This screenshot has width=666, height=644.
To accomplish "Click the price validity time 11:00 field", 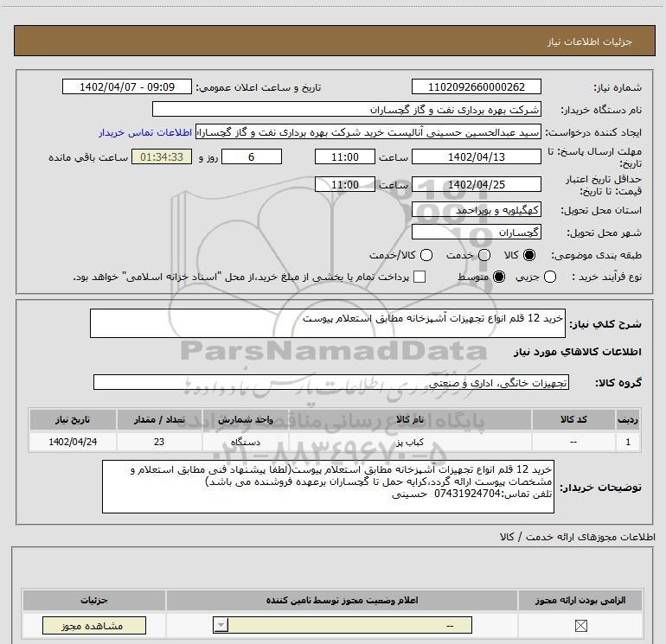I will pyautogui.click(x=345, y=184).
